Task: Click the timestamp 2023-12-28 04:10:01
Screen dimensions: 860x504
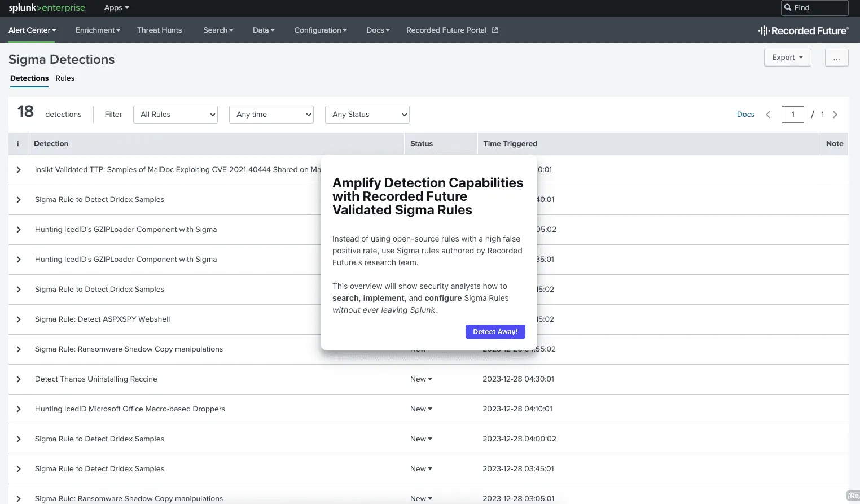Action: click(x=517, y=409)
